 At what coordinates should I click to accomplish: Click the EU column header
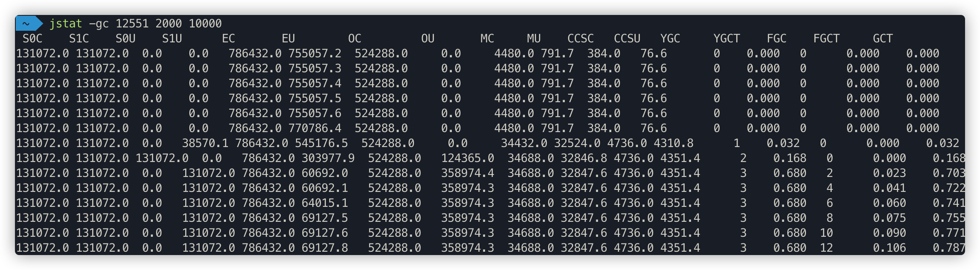coord(288,39)
